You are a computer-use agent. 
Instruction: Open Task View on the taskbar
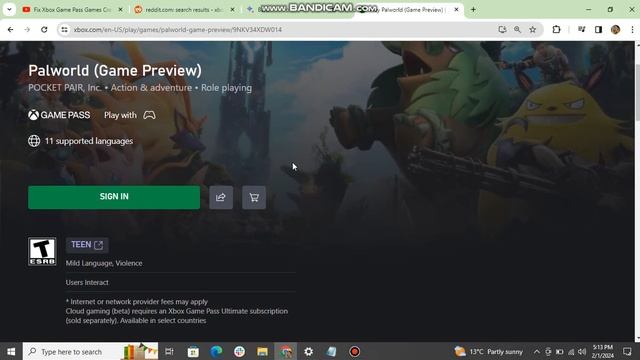click(169, 351)
